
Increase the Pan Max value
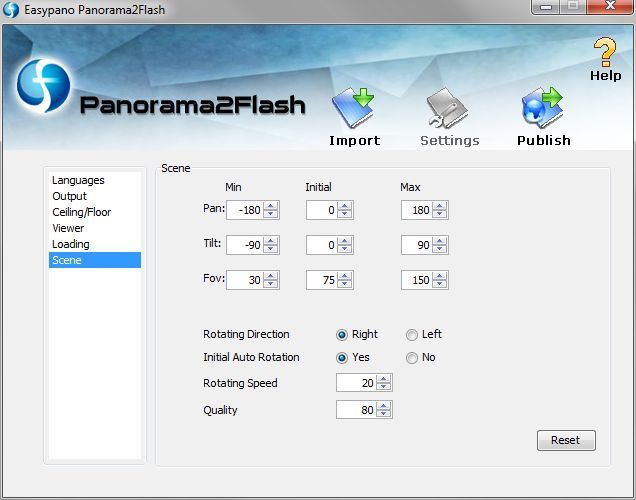pyautogui.click(x=440, y=206)
